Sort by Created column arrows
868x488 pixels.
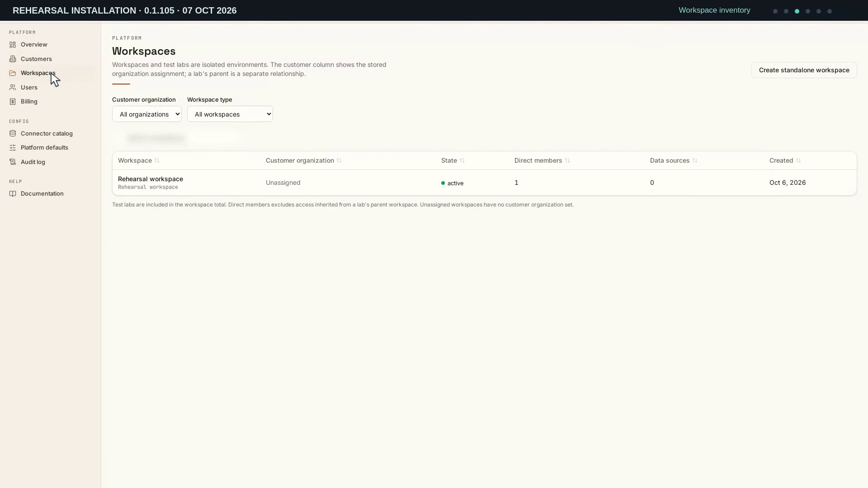point(798,161)
